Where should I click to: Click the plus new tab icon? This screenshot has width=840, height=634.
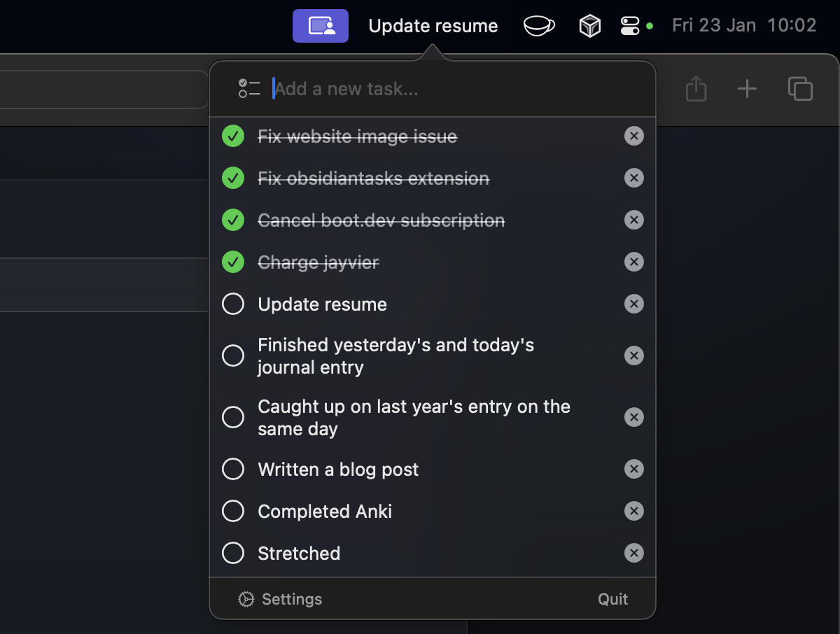pyautogui.click(x=747, y=89)
